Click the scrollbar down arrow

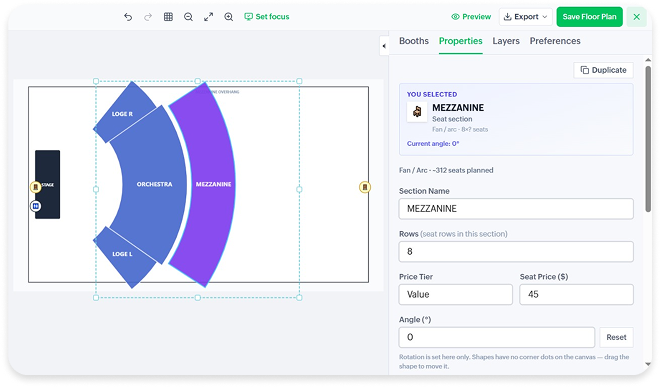pos(648,364)
